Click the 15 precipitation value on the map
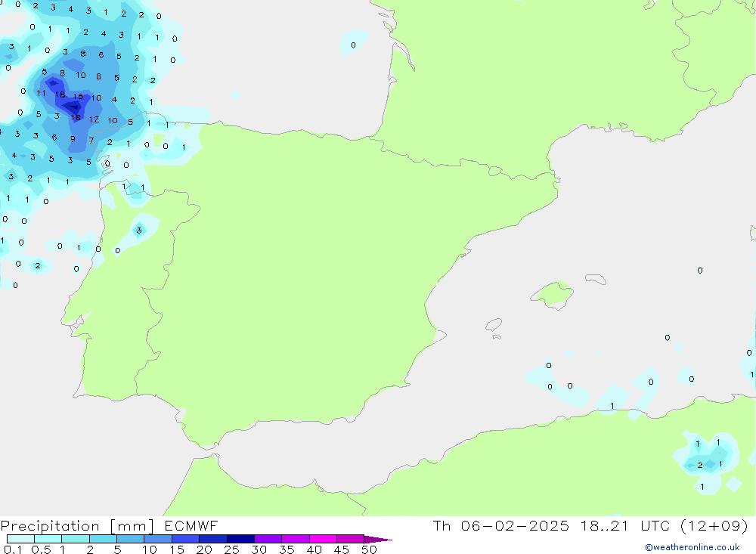Image resolution: width=756 pixels, height=554 pixels. (x=78, y=97)
